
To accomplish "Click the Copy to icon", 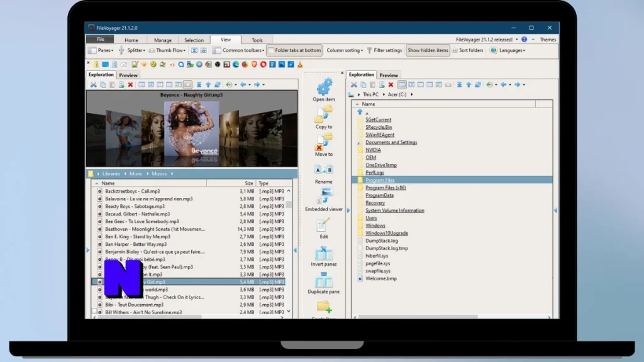I will tap(324, 114).
